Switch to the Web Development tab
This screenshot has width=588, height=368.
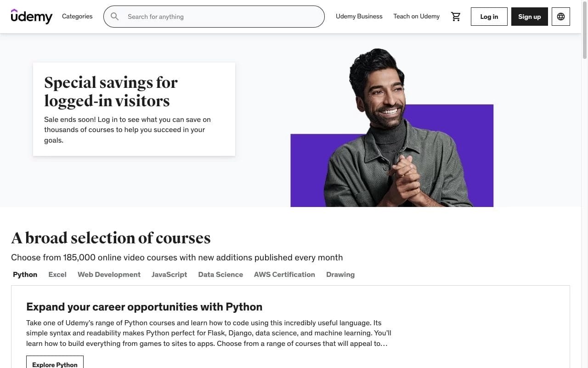(109, 275)
